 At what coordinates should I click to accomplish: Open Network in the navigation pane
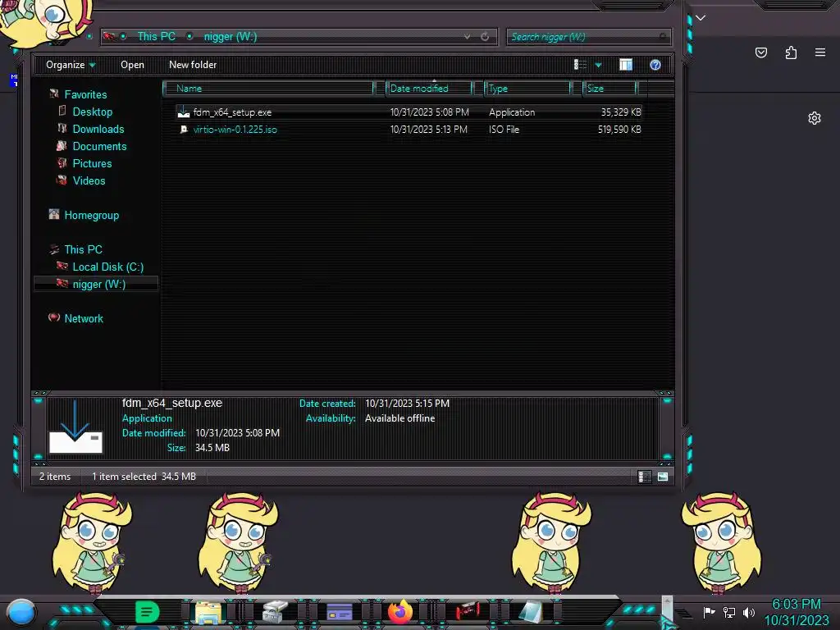[x=84, y=318]
